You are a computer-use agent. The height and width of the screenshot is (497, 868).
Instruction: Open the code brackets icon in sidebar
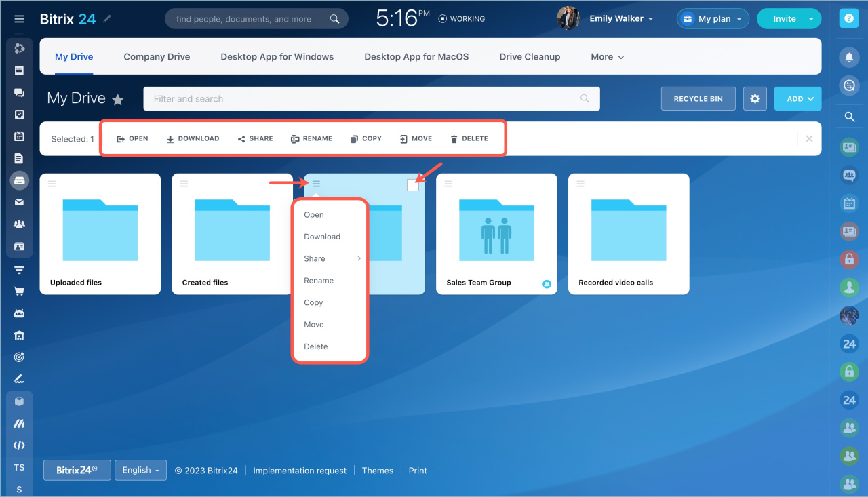pos(19,445)
